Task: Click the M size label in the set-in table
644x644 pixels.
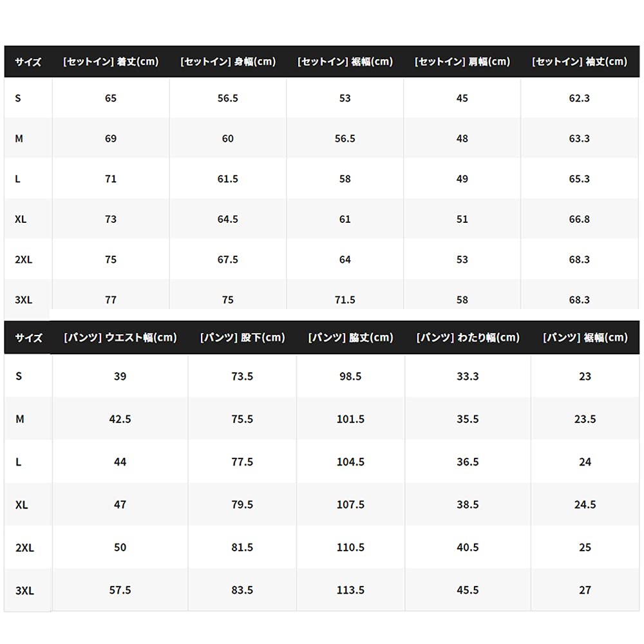Action: tap(19, 138)
